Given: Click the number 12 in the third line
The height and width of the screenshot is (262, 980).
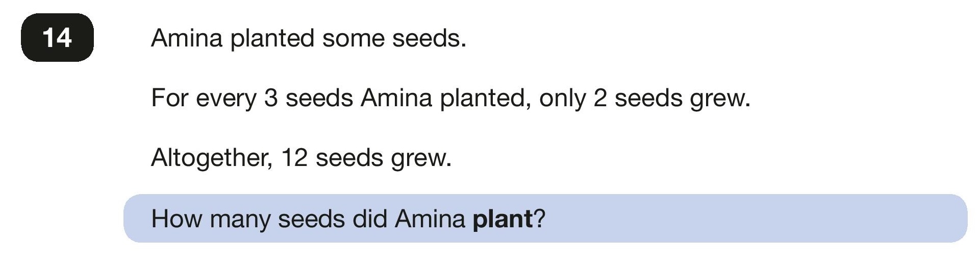Looking at the screenshot, I should click(295, 158).
